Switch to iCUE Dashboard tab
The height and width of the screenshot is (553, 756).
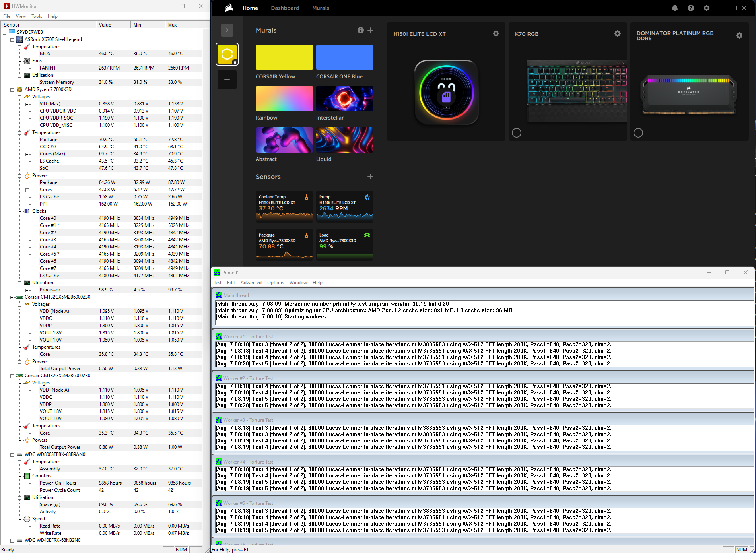(x=285, y=8)
